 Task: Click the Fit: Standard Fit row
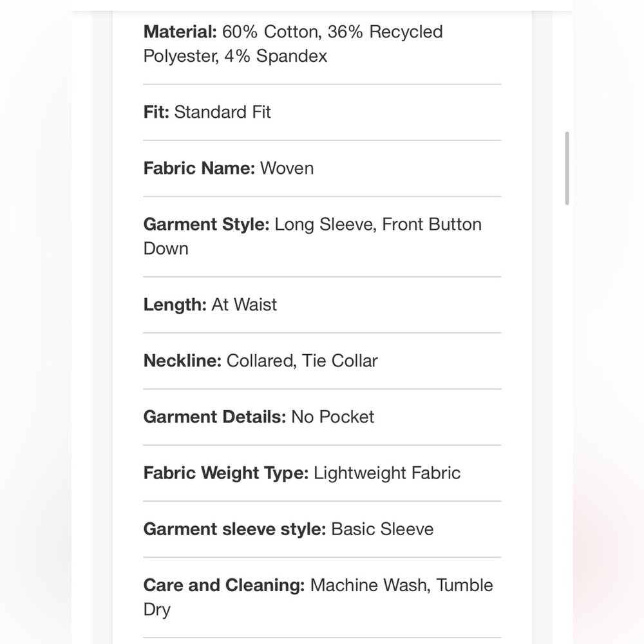[x=322, y=112]
